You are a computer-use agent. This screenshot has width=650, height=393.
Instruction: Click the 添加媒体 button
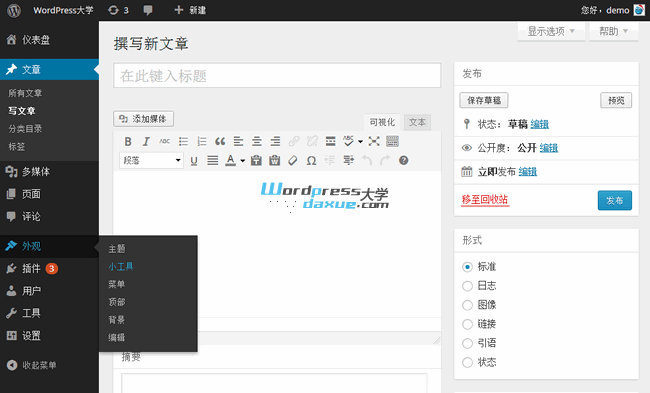coord(143,119)
